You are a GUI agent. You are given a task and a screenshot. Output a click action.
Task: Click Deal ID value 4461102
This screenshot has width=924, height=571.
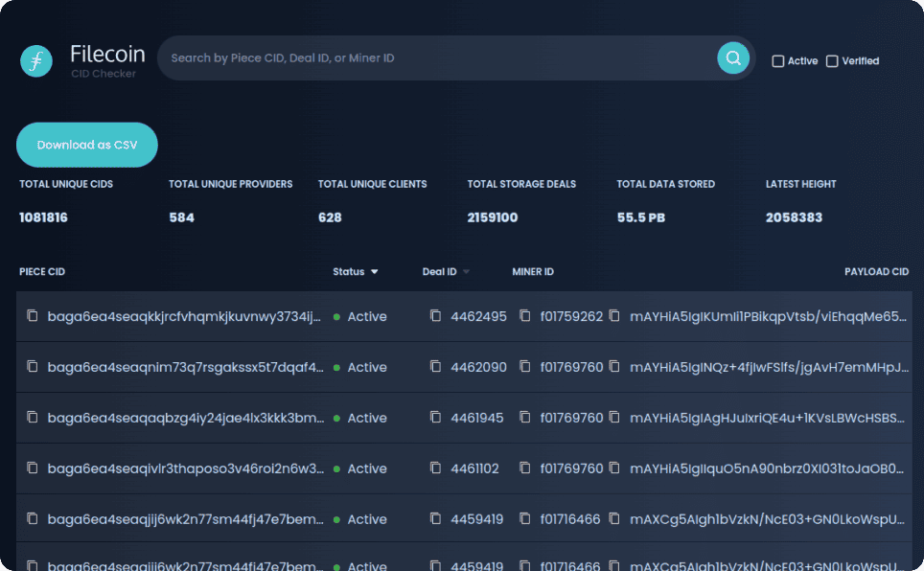475,468
